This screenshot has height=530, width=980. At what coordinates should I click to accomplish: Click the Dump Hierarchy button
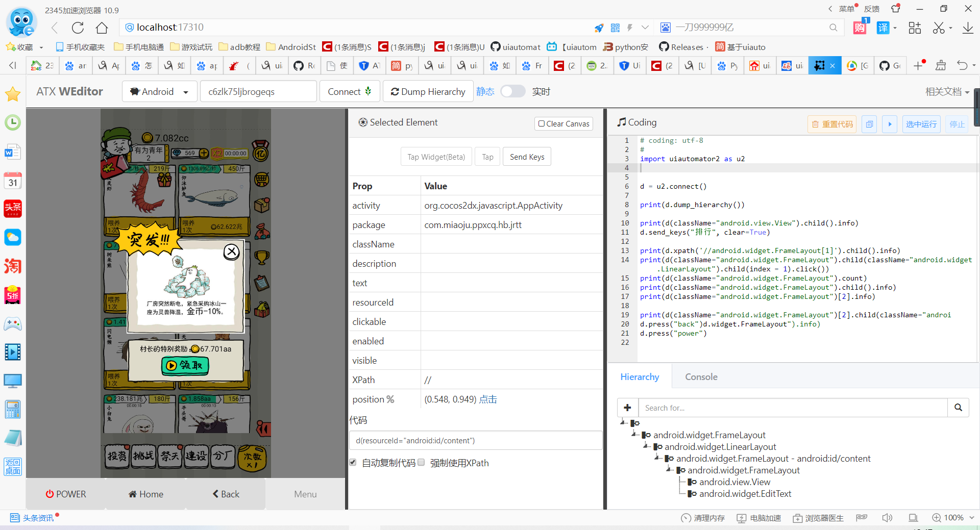pyautogui.click(x=428, y=91)
